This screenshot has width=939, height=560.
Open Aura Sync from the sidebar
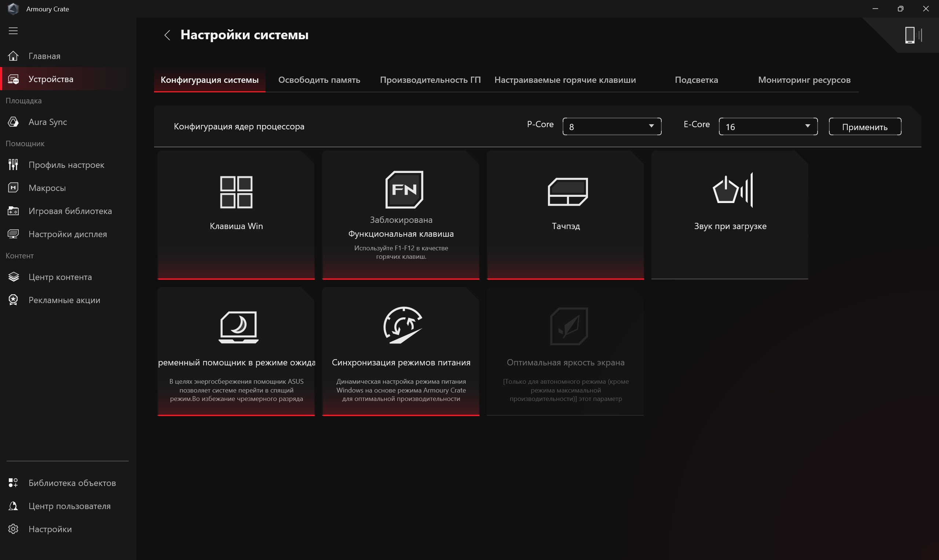(x=68, y=122)
